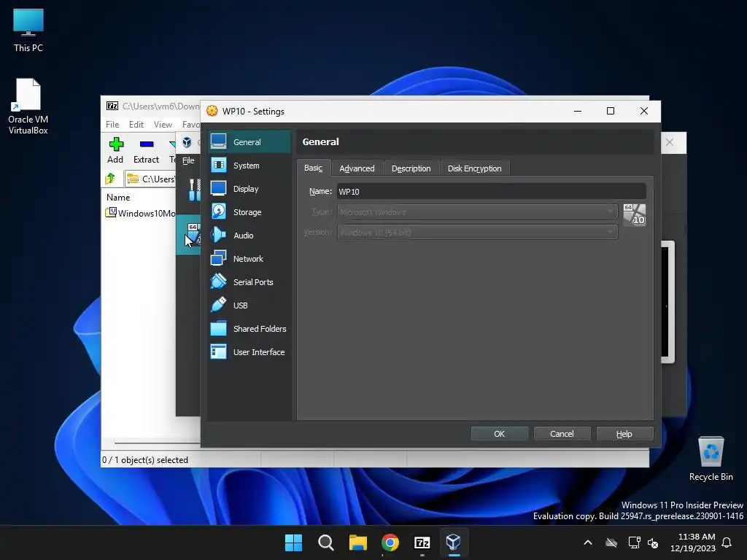Click the Extract button in 7-Zip

146,150
